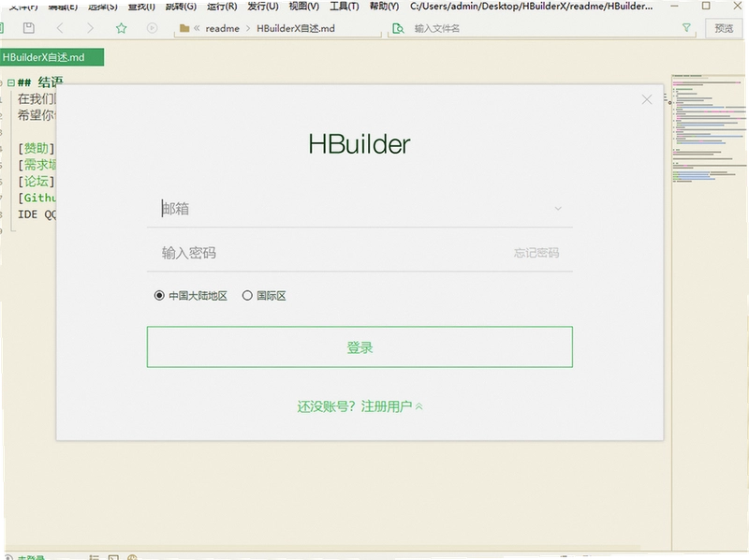Viewport: 749px width, 560px height.
Task: Open the 邮箱 account history dropdown arrow
Action: click(x=558, y=209)
